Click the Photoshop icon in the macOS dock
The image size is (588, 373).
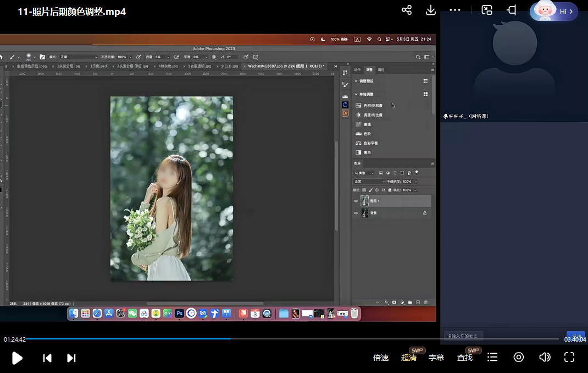179,314
